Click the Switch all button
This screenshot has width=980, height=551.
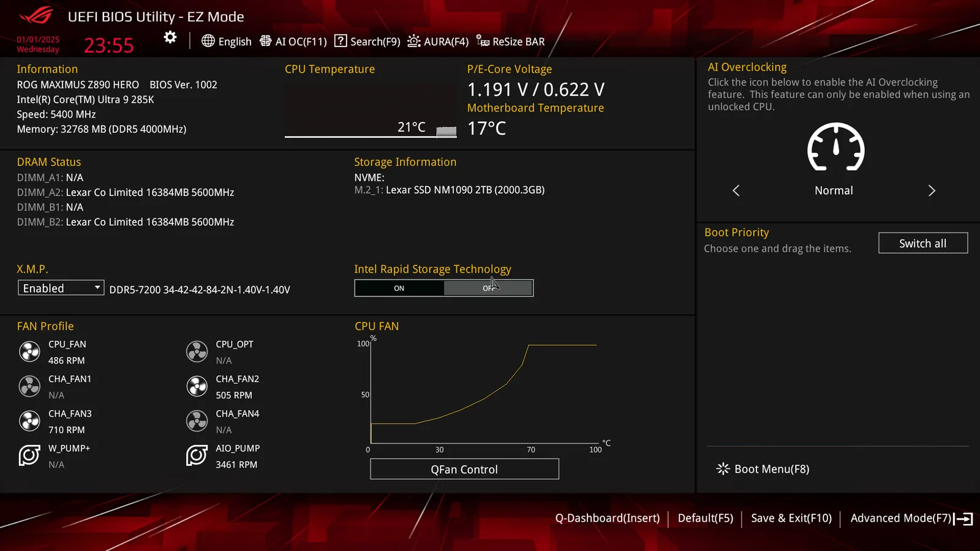[923, 243]
